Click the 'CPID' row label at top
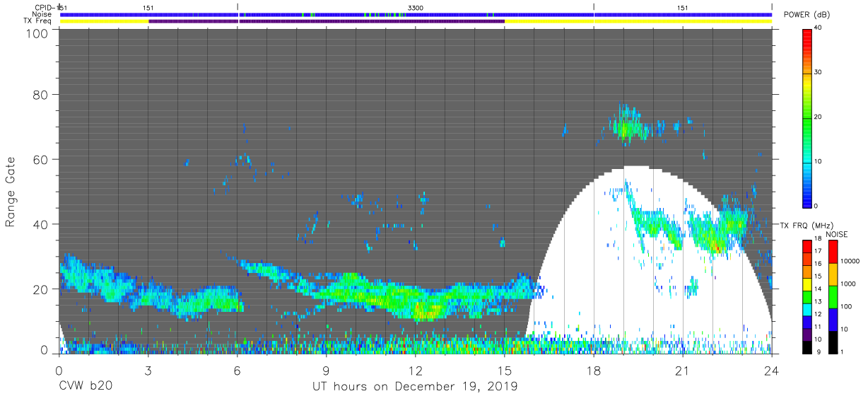Viewport: 868px width, 401px height. click(x=43, y=7)
